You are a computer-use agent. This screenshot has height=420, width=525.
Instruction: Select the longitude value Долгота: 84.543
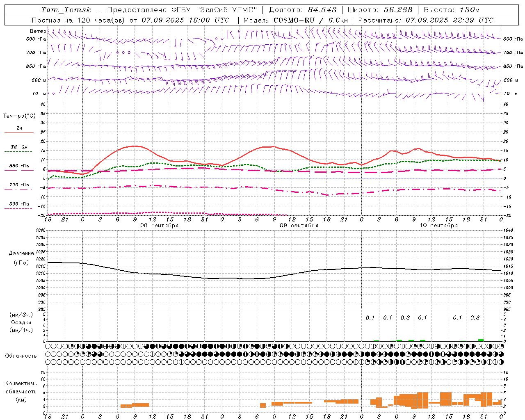click(x=302, y=10)
